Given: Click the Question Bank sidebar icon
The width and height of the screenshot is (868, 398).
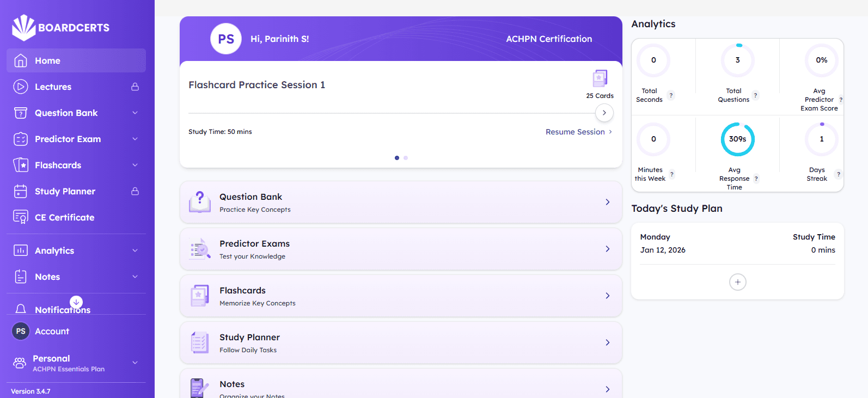Looking at the screenshot, I should [x=21, y=113].
